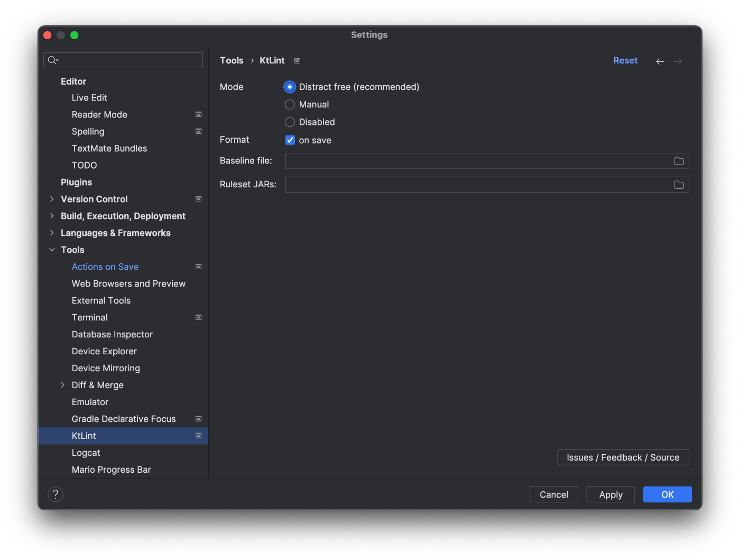Expand Languages & Frameworks section
740x560 pixels.
(x=52, y=233)
